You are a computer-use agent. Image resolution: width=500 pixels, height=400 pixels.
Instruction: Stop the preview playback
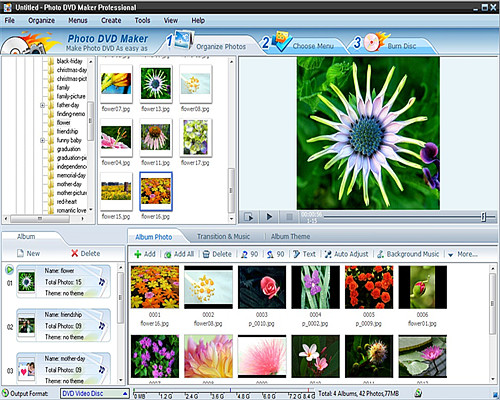pyautogui.click(x=289, y=217)
